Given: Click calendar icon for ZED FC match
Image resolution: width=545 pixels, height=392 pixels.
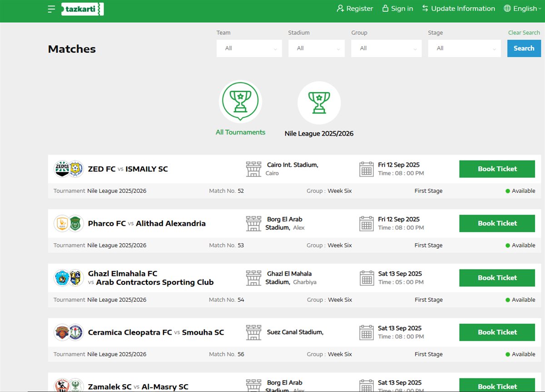Looking at the screenshot, I should [367, 169].
